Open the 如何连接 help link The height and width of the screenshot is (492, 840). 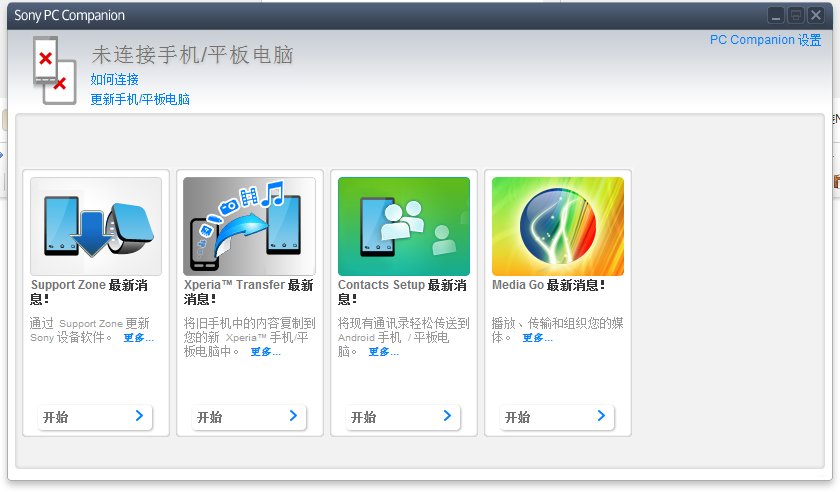point(114,79)
